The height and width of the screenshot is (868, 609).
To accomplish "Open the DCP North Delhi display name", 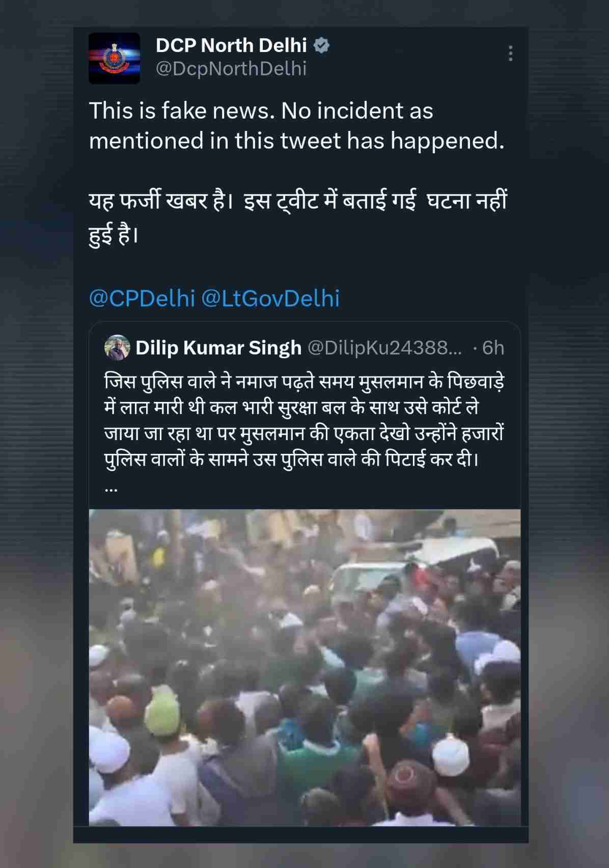I will (x=231, y=46).
